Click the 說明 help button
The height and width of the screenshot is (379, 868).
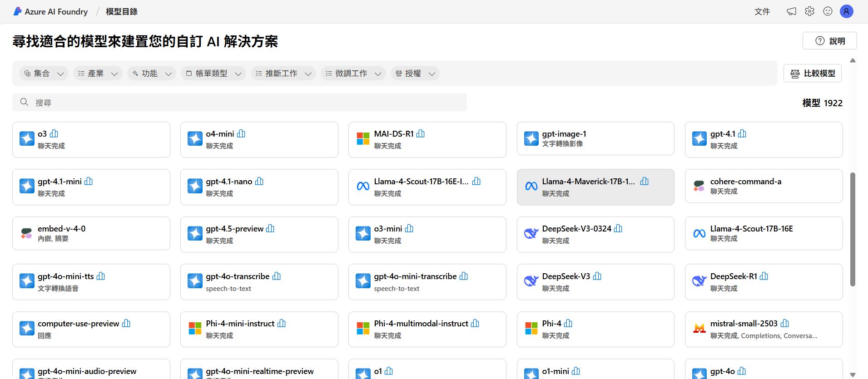tap(829, 41)
